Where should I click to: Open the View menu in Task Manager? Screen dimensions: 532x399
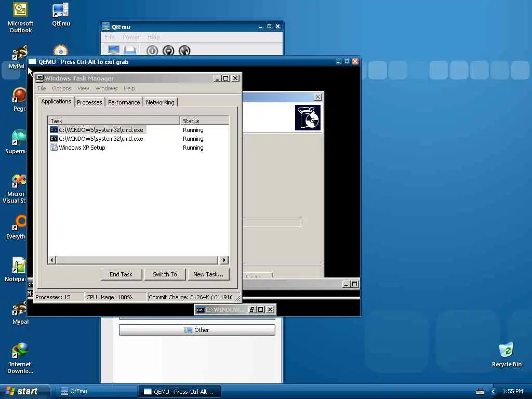(x=83, y=88)
